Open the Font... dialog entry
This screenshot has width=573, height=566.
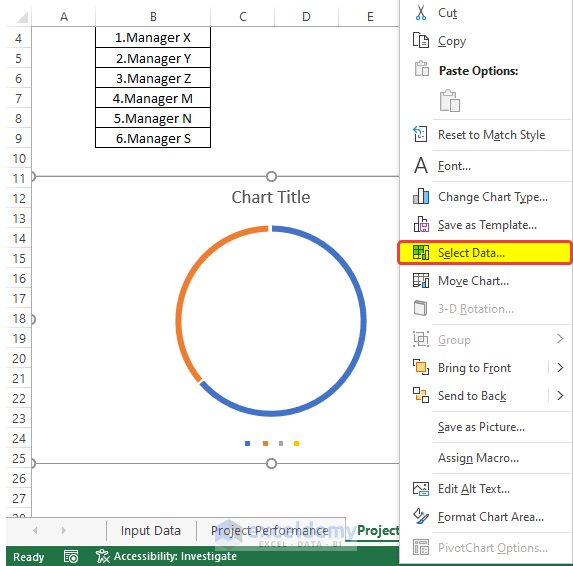point(454,166)
